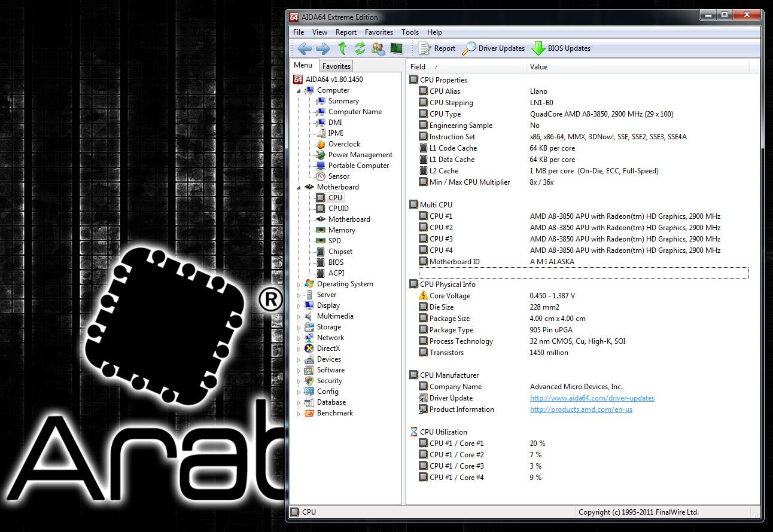Expand the Display tree node
This screenshot has width=773, height=532.
pos(299,306)
